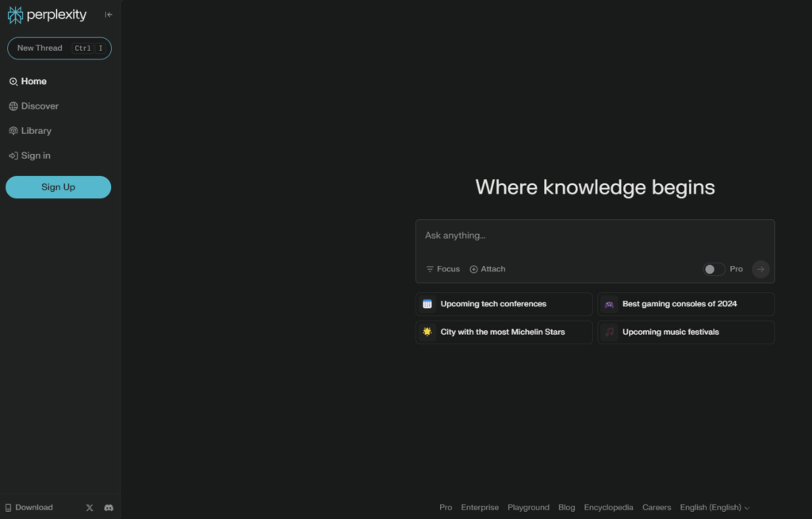Click the Attach plus icon

coord(474,269)
